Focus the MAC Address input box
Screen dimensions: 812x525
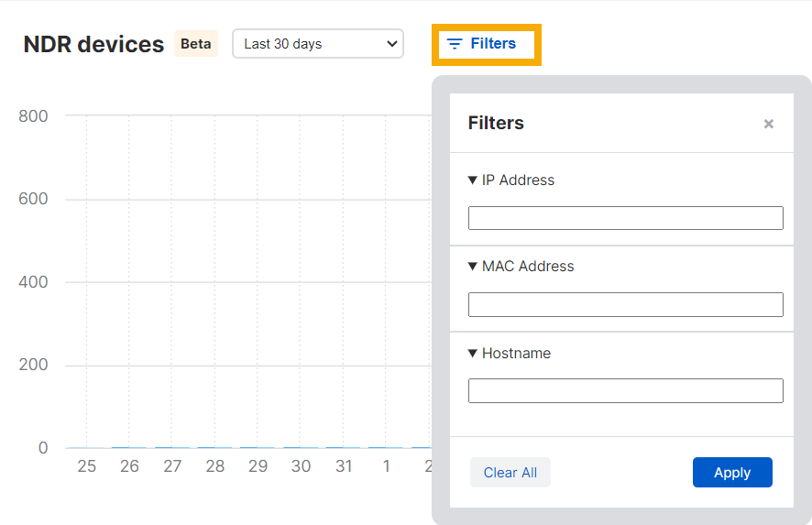(x=625, y=305)
